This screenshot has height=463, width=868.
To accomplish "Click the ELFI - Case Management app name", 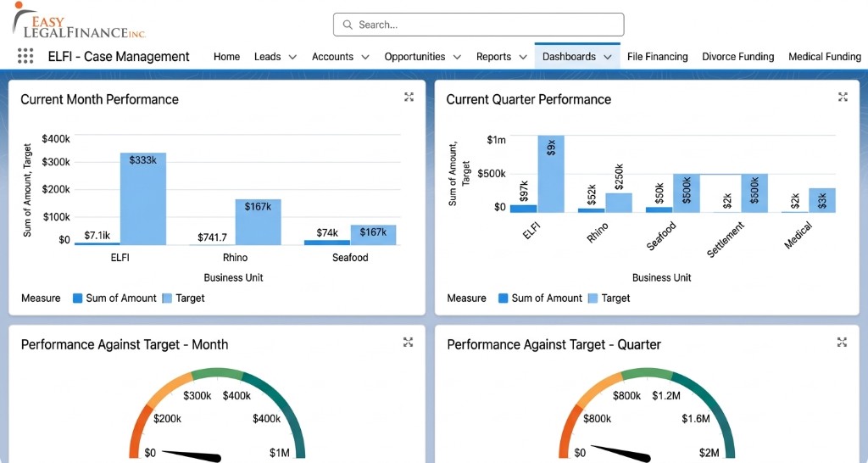I will click(x=119, y=57).
